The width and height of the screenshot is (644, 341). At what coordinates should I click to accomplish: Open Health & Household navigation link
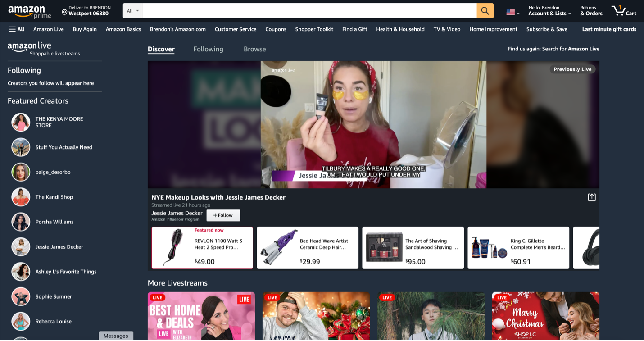[400, 29]
